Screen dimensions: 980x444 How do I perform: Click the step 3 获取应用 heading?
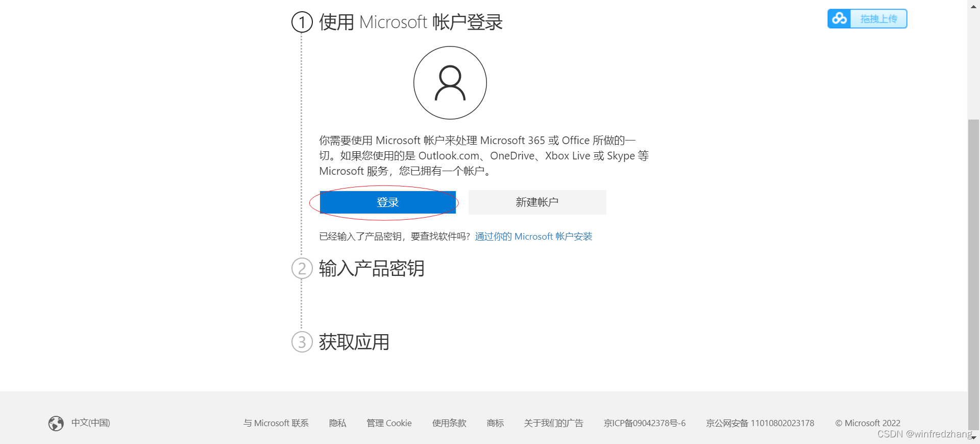point(354,342)
